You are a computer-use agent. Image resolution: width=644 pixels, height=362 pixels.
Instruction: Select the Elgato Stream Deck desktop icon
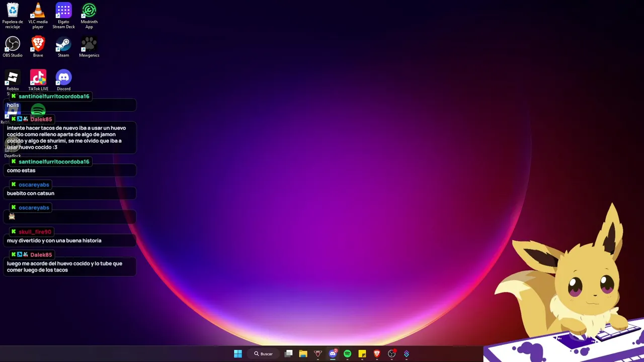[63, 16]
